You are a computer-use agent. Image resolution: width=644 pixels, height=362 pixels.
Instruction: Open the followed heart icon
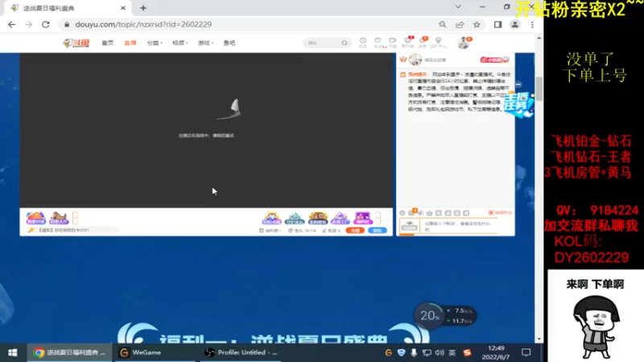(x=378, y=43)
